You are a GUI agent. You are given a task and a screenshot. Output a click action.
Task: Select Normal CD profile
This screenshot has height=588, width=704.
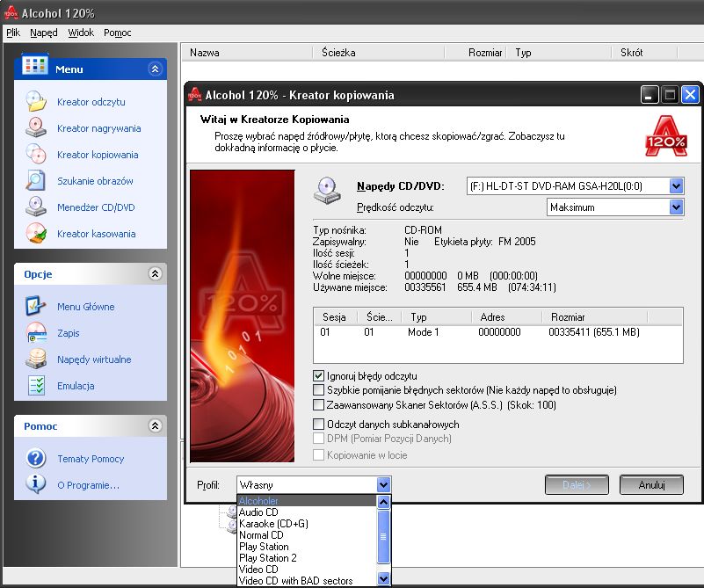[307, 535]
